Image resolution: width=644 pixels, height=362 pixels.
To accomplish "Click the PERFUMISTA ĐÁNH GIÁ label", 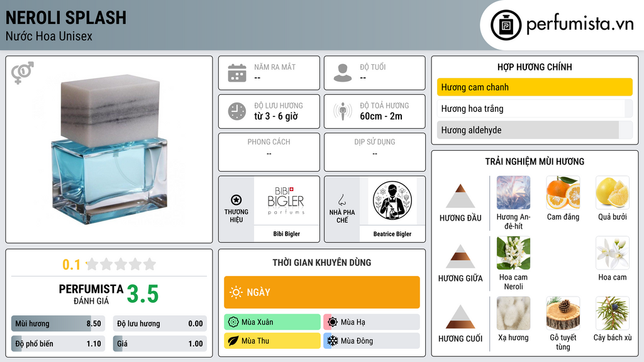I will click(91, 294).
